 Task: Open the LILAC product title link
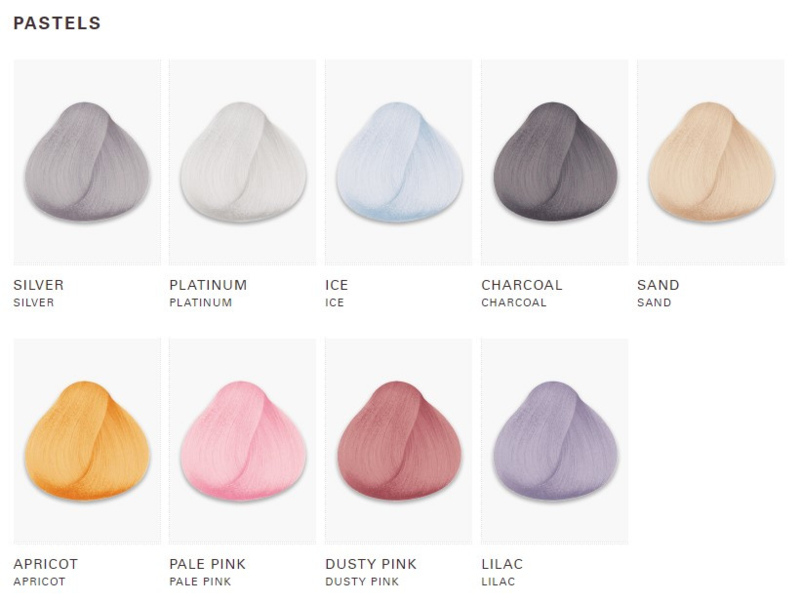502,564
